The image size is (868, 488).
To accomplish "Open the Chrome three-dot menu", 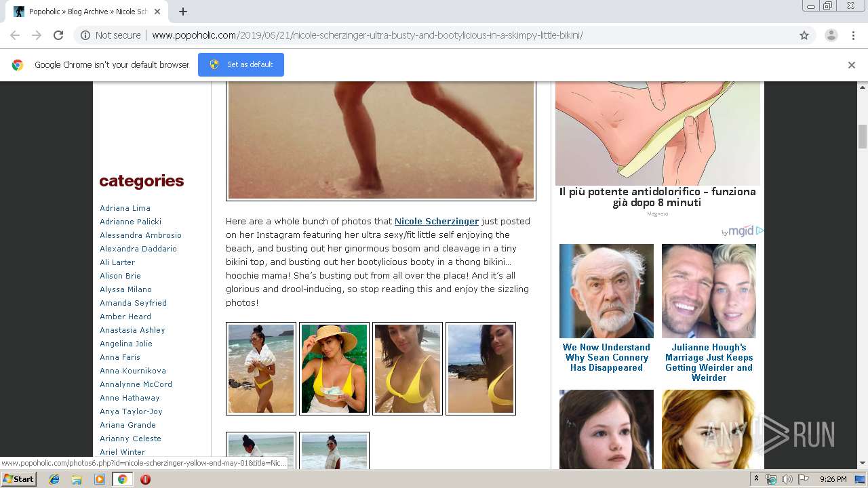I will [853, 35].
